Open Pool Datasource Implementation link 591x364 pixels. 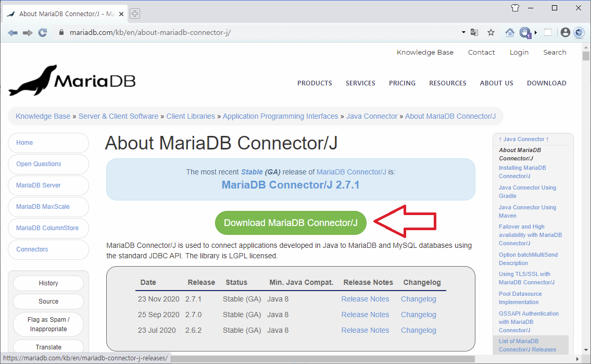[520, 298]
